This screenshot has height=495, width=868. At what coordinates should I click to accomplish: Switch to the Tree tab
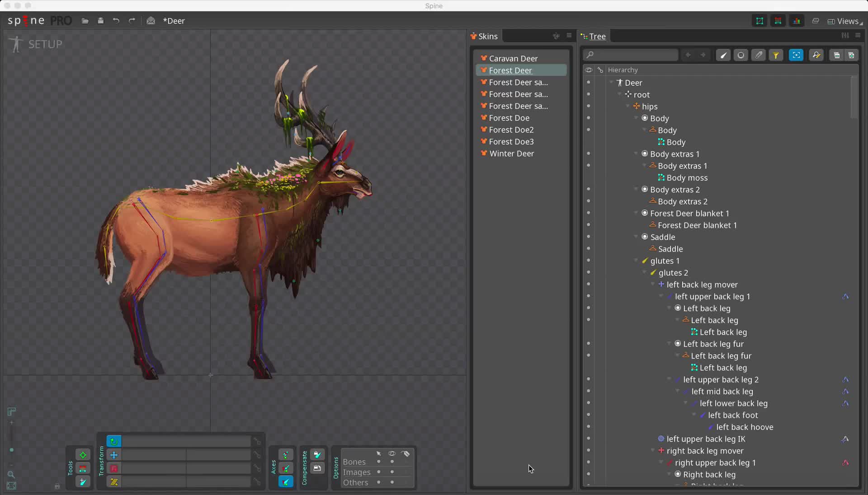point(593,36)
